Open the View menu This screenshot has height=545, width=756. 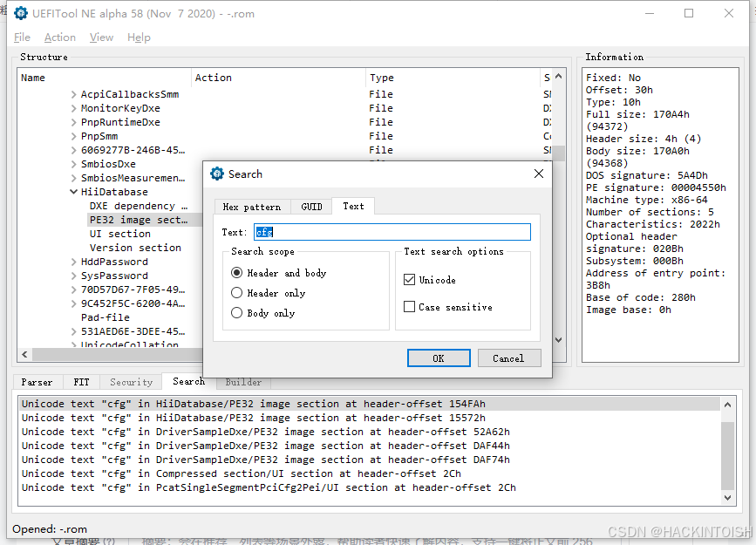[101, 37]
